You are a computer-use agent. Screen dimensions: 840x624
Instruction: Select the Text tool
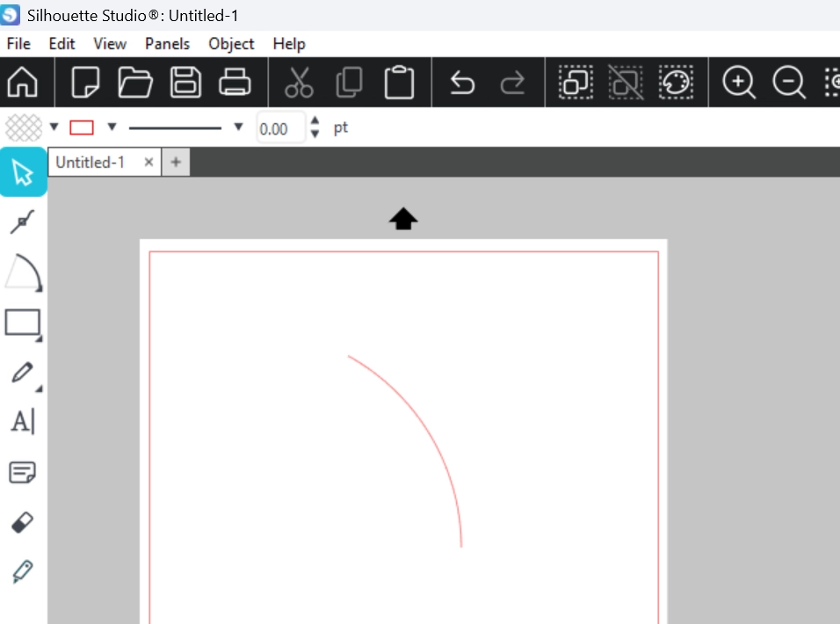(23, 422)
